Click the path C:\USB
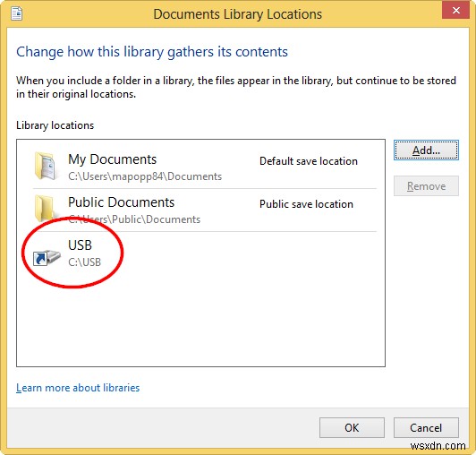Viewport: 476px width, 455px height. point(84,262)
